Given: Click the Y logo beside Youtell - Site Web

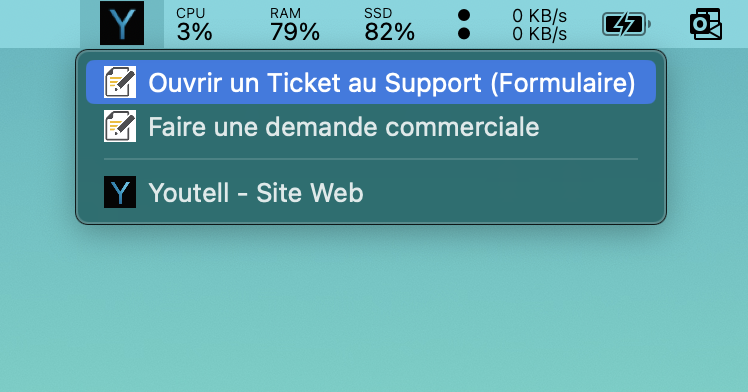Looking at the screenshot, I should 120,192.
